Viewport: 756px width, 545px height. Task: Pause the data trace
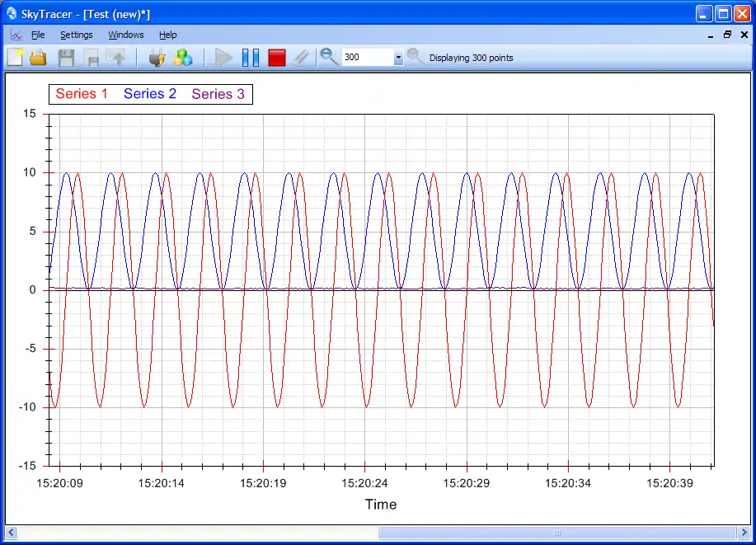(251, 58)
